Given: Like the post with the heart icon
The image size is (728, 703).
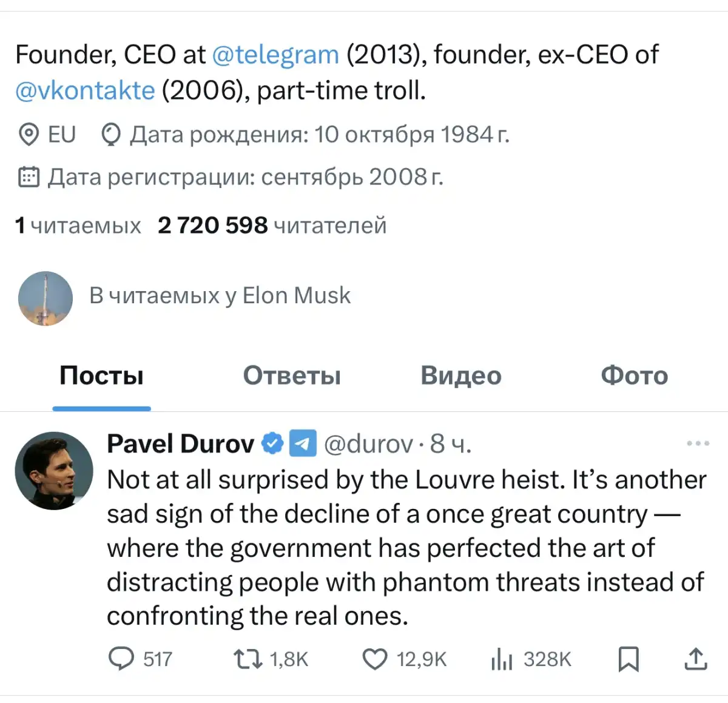Looking at the screenshot, I should click(x=375, y=659).
